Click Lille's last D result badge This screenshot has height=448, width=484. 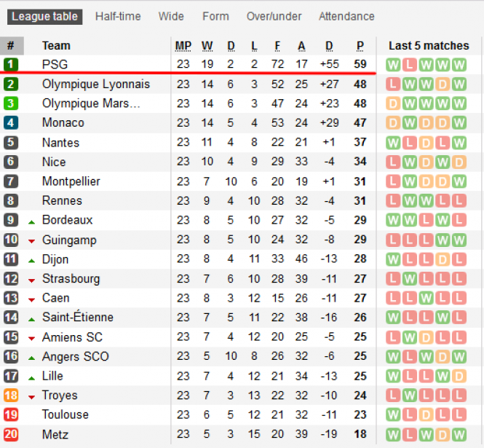pos(459,376)
